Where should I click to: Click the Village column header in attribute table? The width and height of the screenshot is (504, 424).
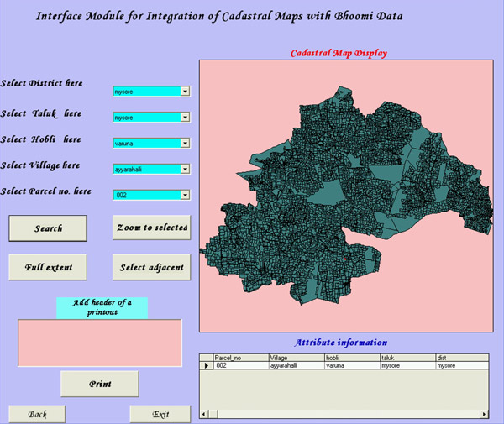(x=295, y=358)
